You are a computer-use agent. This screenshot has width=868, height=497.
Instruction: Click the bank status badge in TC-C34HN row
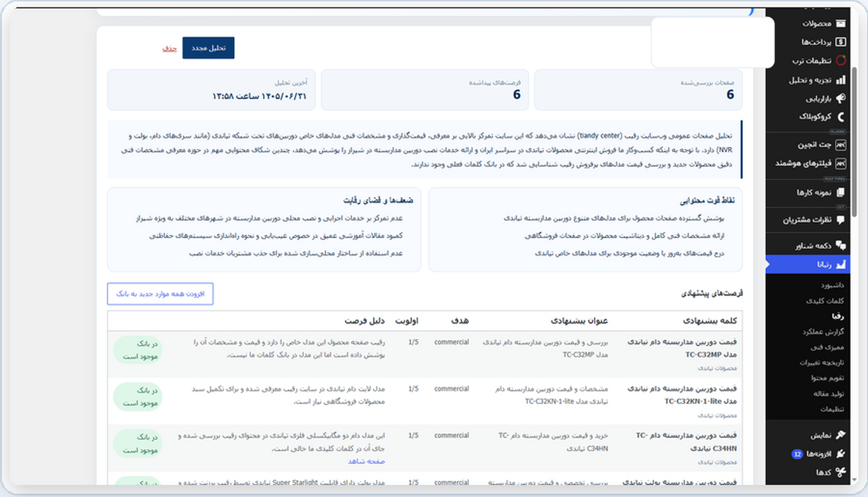click(138, 443)
